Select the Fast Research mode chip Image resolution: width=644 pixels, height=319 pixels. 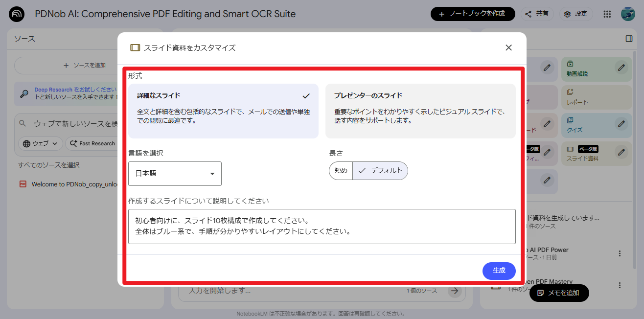click(x=92, y=143)
